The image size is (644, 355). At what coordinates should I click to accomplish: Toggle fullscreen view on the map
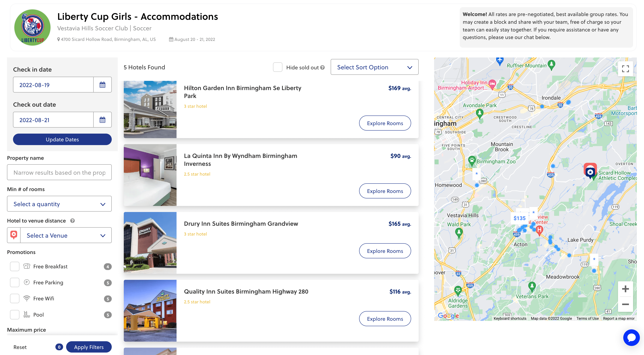pos(625,69)
